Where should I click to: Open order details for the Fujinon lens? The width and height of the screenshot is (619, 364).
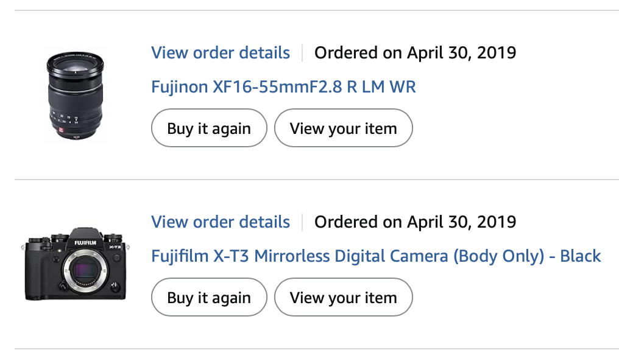(x=221, y=53)
